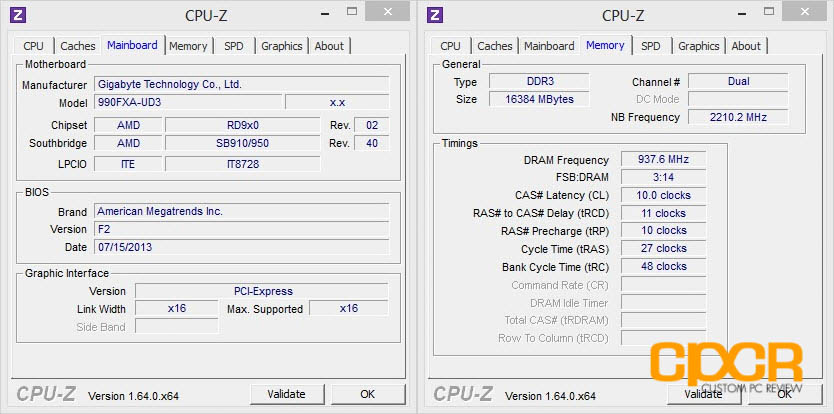Click the model revision x.x field
The image size is (834, 414).
click(337, 102)
